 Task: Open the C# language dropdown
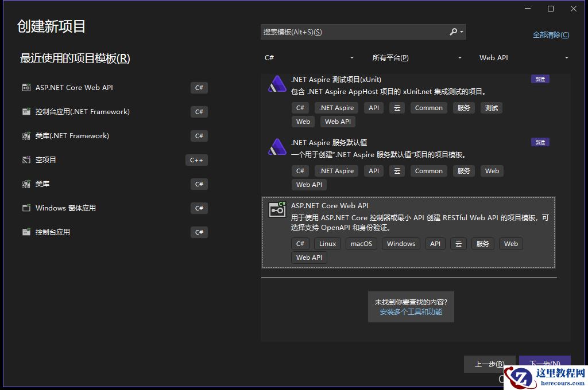tap(309, 57)
